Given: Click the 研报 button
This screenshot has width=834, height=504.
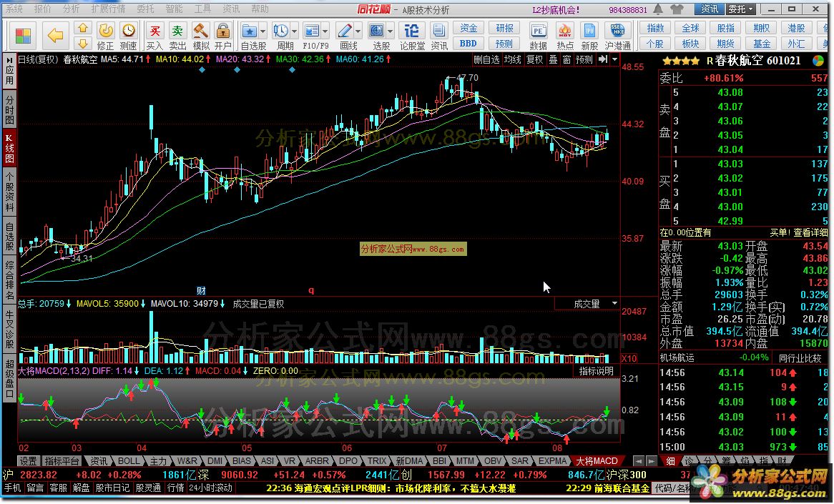Looking at the screenshot, I should pos(504,28).
